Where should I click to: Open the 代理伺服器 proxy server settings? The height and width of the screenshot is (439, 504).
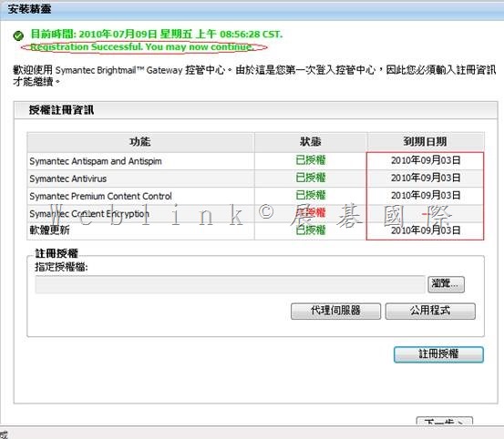point(335,311)
